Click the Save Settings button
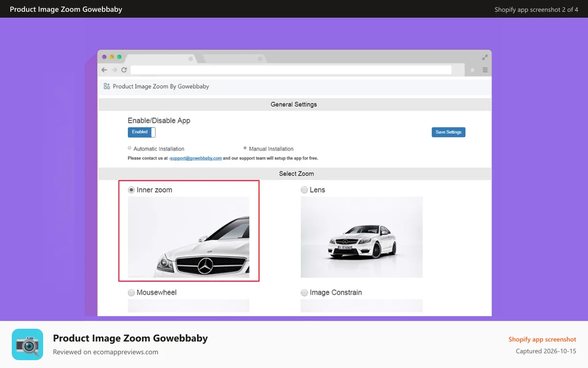The height and width of the screenshot is (368, 588). 448,132
